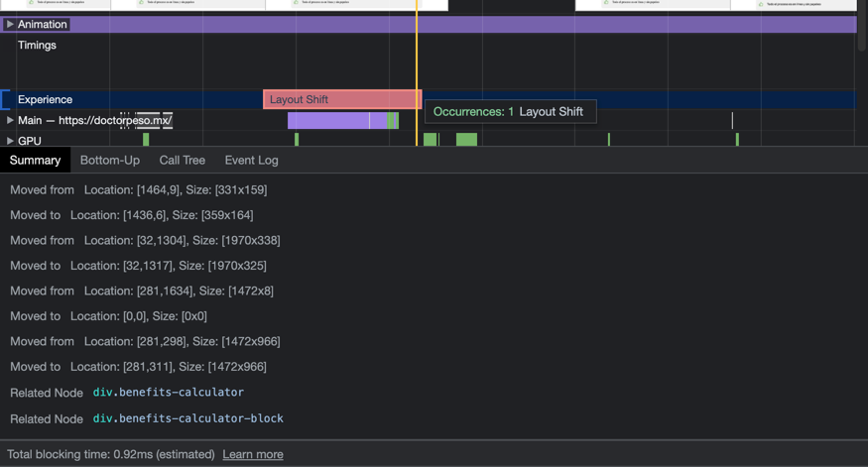Reveal the div.benefits-calculator related node

coord(169,393)
